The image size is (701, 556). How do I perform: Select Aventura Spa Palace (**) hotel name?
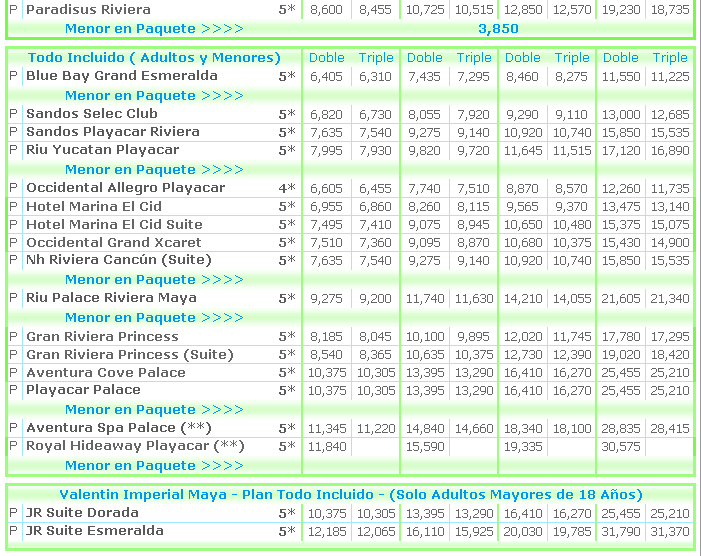coord(118,428)
